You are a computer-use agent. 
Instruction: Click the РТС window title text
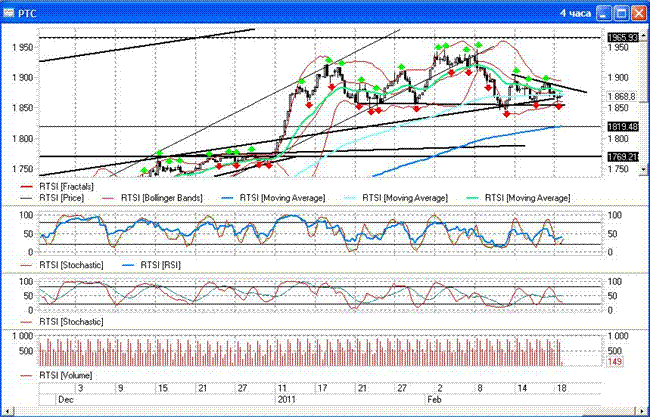click(27, 14)
